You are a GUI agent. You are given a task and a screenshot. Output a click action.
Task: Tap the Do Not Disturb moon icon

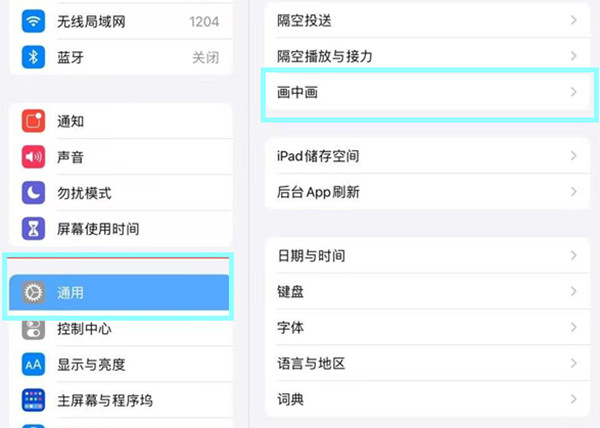[x=34, y=193]
